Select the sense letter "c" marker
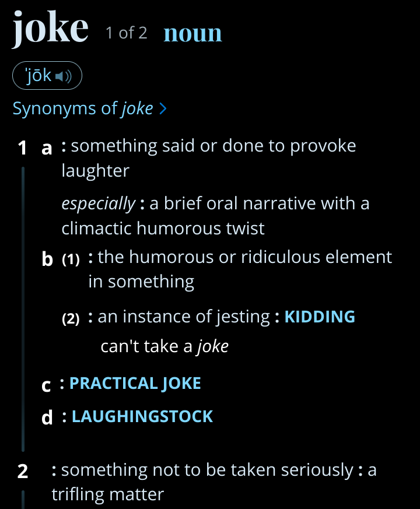The height and width of the screenshot is (509, 420). (47, 385)
